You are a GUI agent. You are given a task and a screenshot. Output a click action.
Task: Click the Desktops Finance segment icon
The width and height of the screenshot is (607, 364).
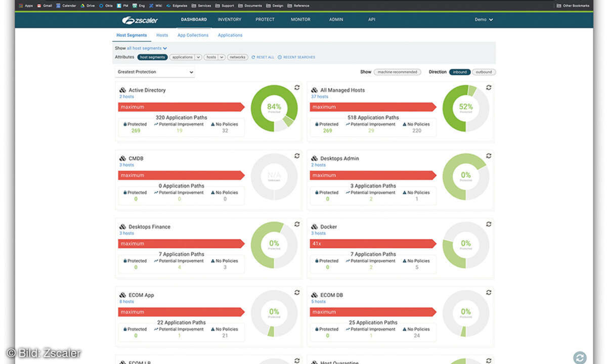[x=122, y=226]
